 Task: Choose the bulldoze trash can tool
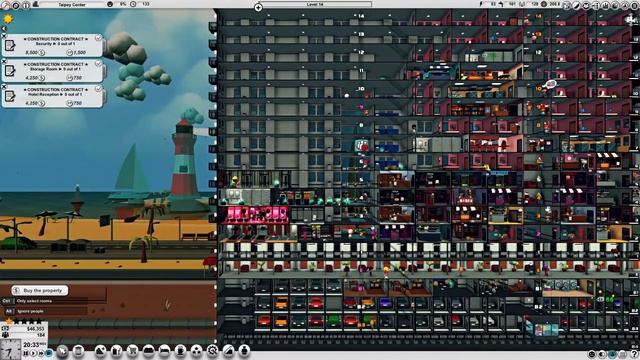(78, 351)
